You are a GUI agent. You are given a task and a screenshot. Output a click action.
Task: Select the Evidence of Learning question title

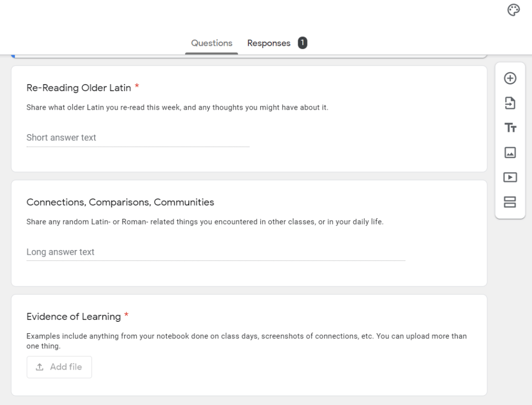tap(74, 317)
